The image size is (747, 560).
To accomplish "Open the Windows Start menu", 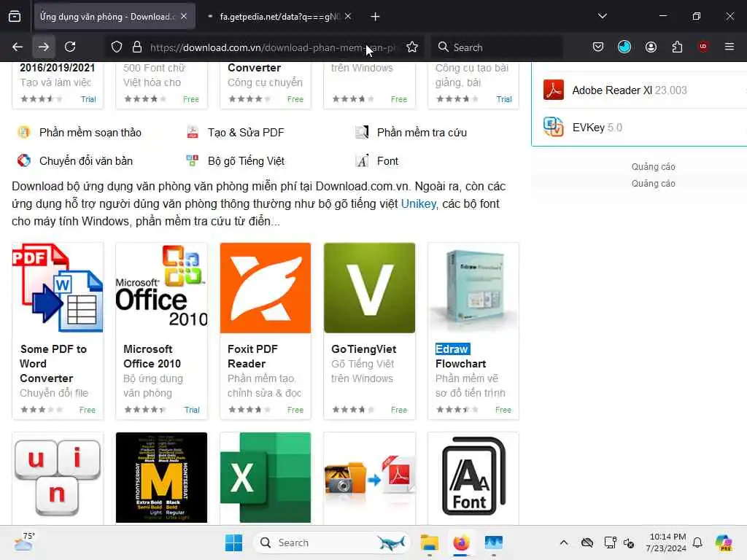I will [233, 542].
